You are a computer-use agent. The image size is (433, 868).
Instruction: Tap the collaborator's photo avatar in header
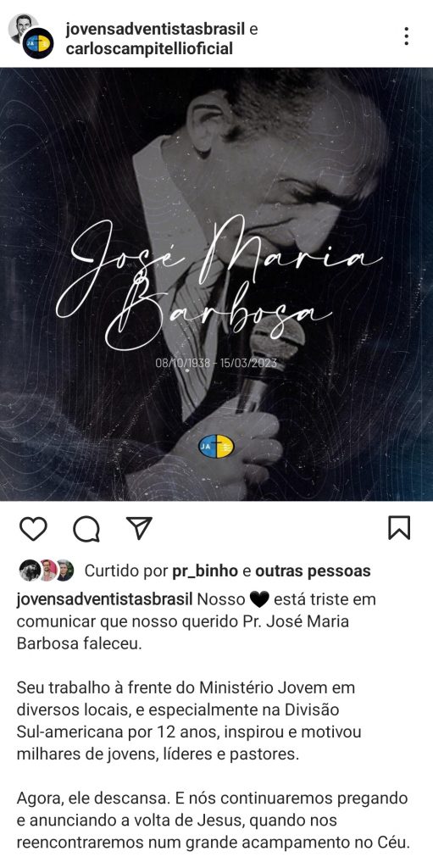[x=20, y=25]
